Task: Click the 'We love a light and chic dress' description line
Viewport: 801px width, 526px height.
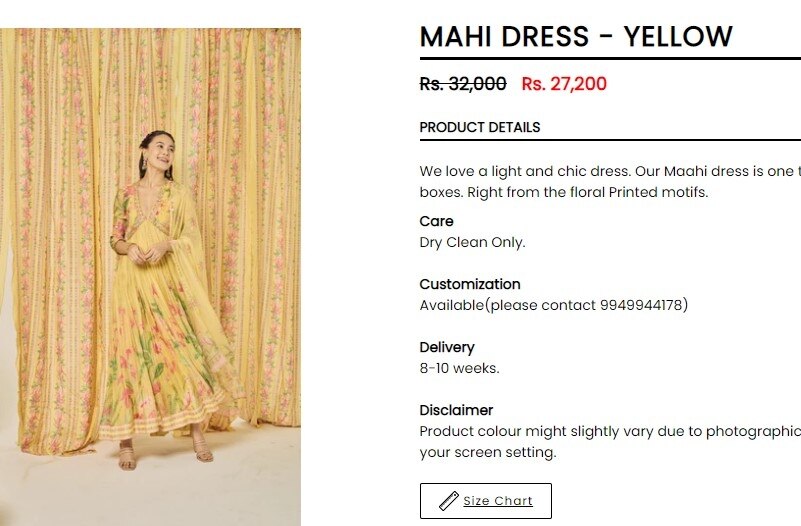Action: point(600,171)
